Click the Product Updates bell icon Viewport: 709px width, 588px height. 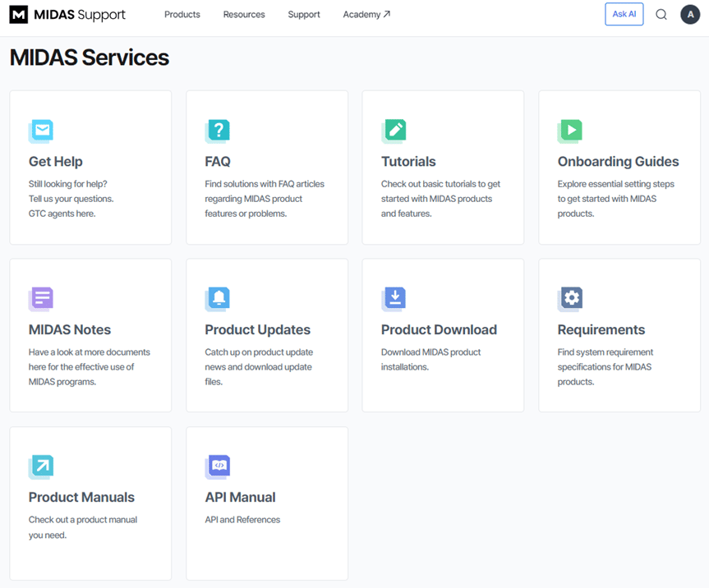[218, 299]
